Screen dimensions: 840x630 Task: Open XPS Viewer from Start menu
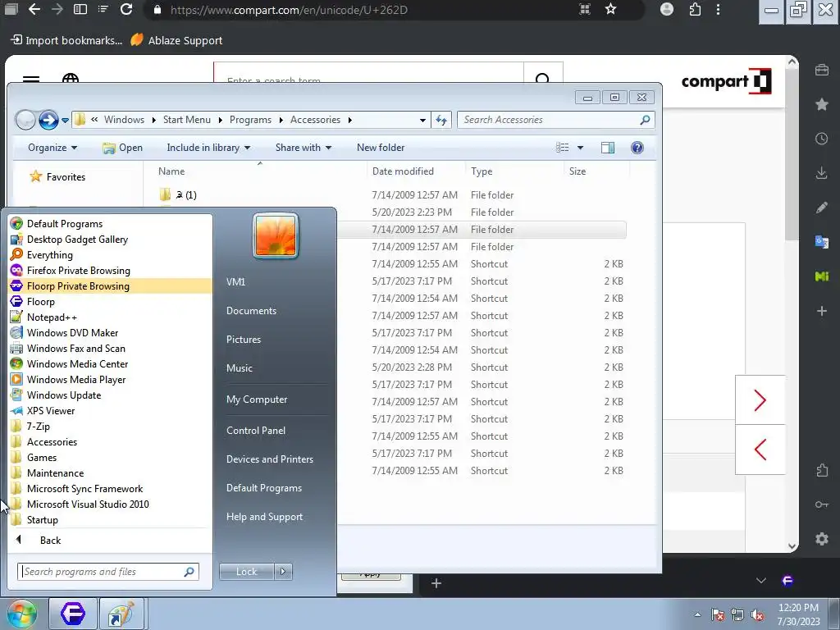[x=111, y=411]
